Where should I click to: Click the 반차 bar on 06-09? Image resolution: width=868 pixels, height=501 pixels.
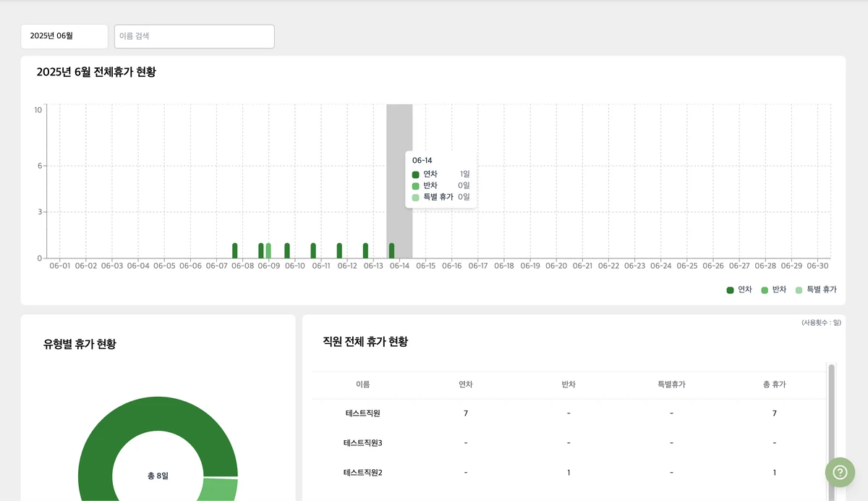point(268,250)
